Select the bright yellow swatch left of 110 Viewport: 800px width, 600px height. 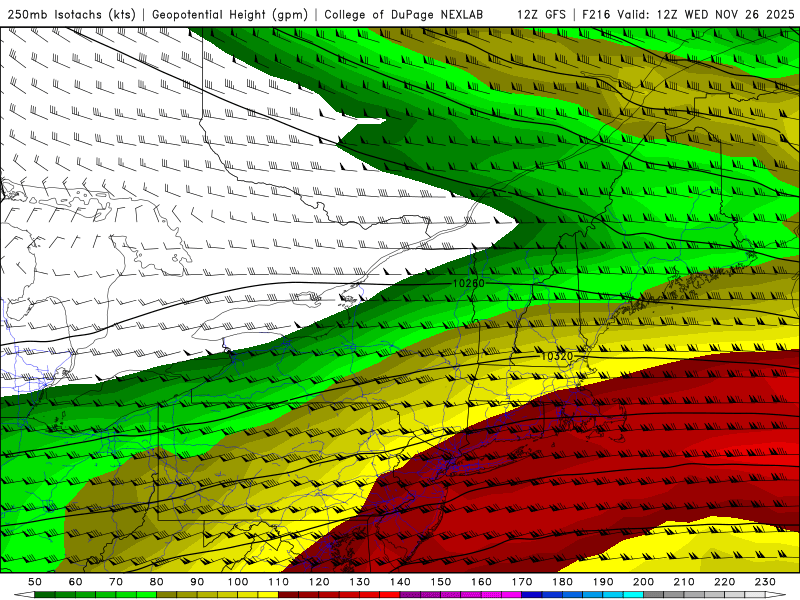pyautogui.click(x=268, y=595)
